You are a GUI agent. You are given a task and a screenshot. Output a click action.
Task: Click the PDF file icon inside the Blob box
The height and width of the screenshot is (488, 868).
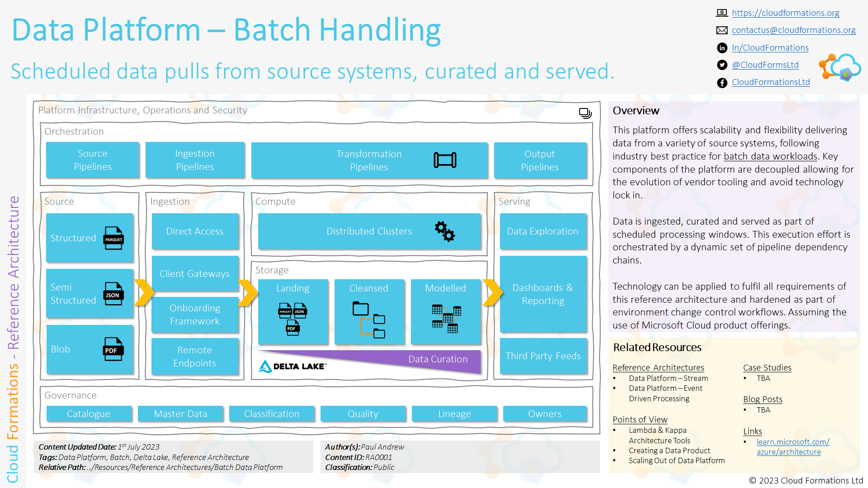click(x=113, y=349)
